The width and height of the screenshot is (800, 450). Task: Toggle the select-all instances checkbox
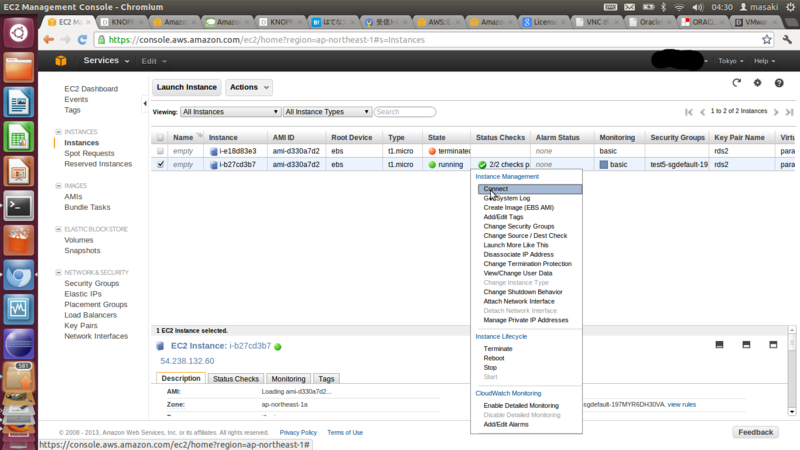(x=160, y=138)
